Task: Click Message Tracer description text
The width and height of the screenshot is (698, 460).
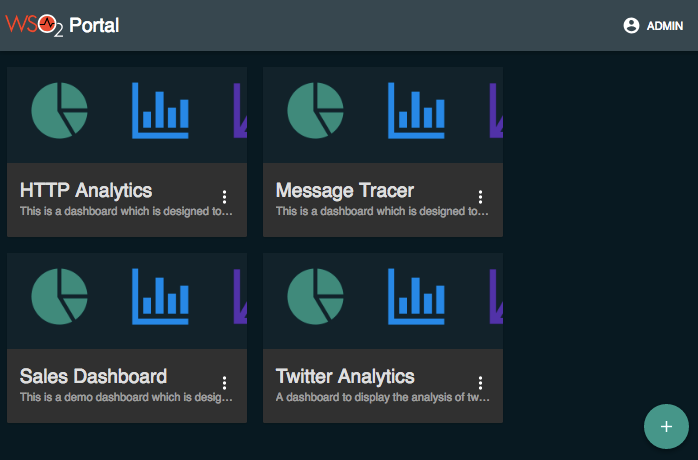Action: coord(382,211)
